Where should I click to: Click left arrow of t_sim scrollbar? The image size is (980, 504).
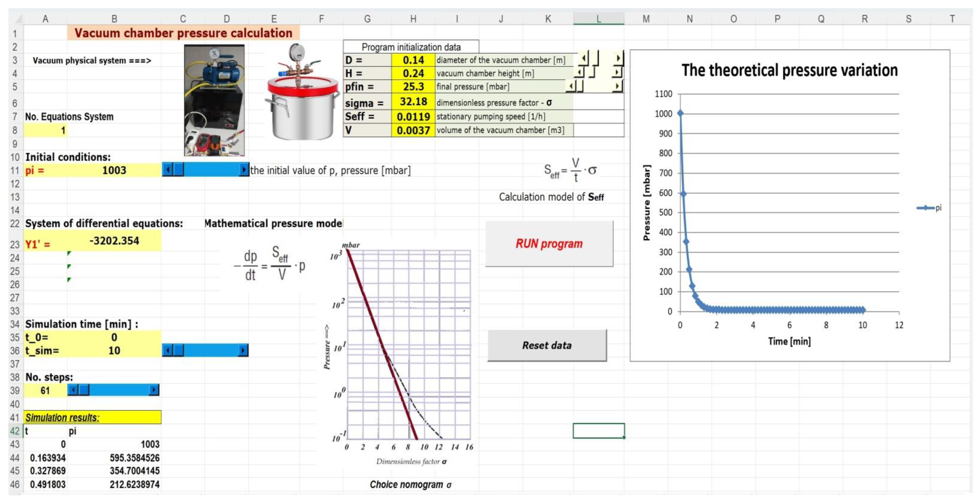pos(167,350)
